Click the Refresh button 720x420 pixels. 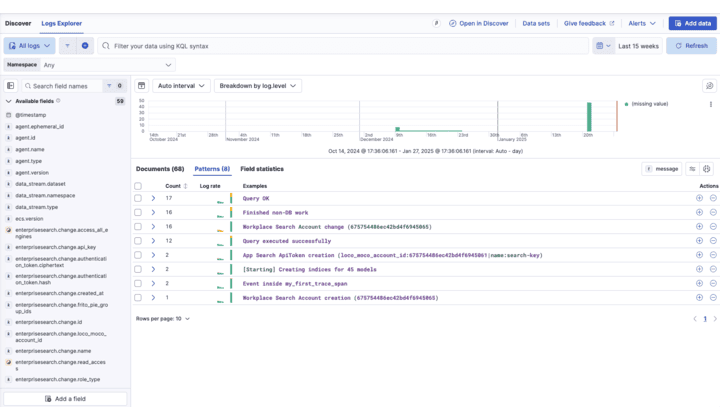point(691,46)
